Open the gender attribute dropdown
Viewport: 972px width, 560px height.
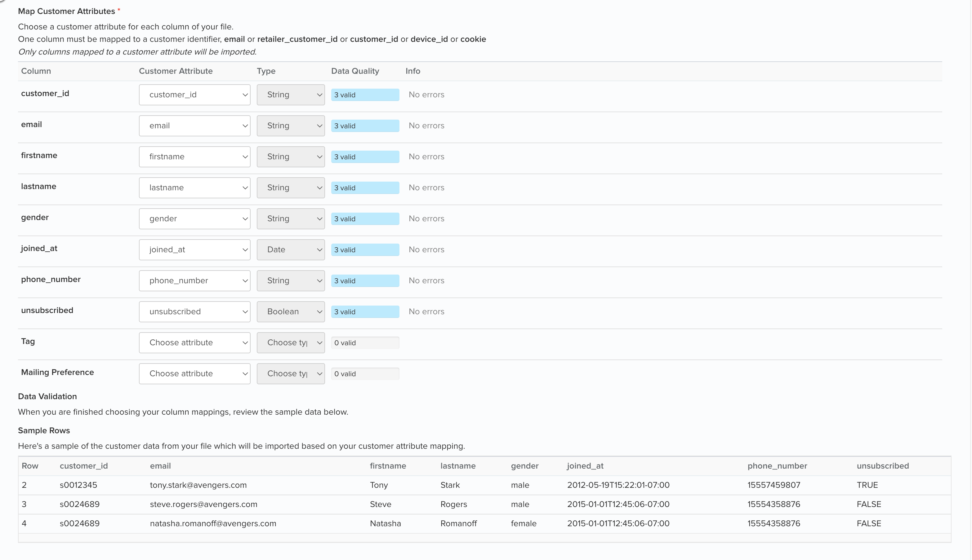coord(195,218)
